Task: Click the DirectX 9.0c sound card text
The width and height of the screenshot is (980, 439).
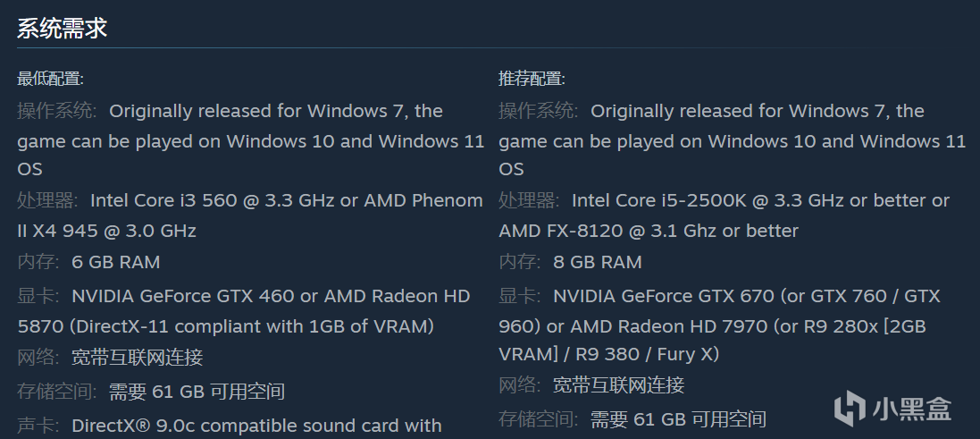Action: (x=256, y=426)
